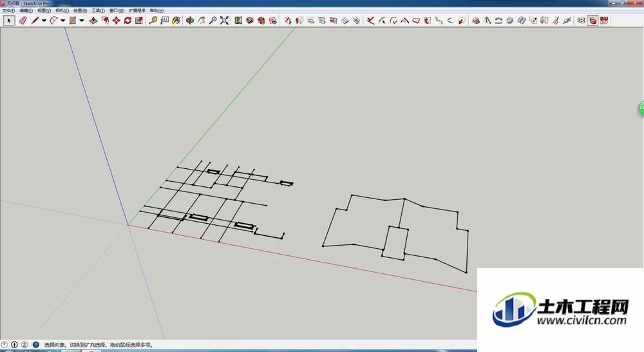The height and width of the screenshot is (352, 644).
Task: Activate the Rotate tool
Action: 128,20
